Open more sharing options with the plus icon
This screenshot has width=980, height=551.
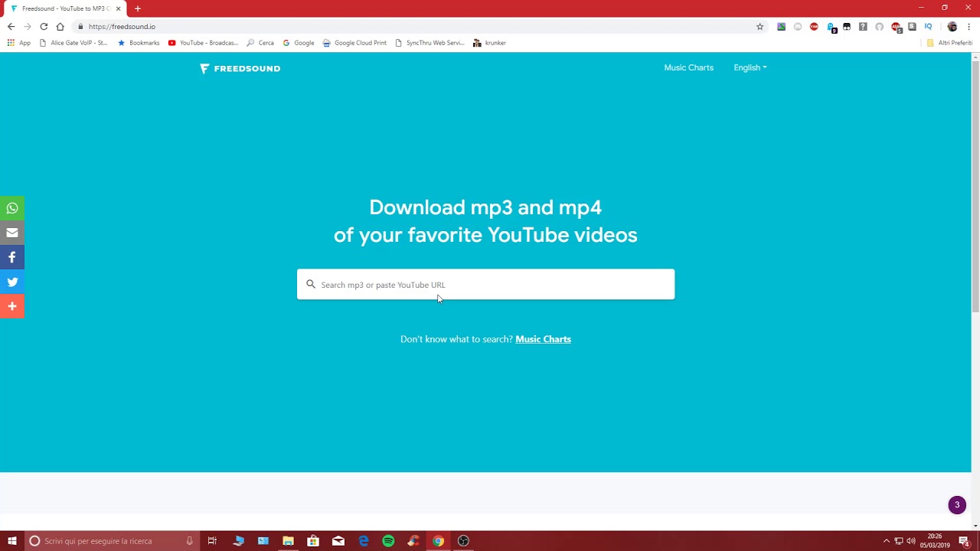pos(12,306)
